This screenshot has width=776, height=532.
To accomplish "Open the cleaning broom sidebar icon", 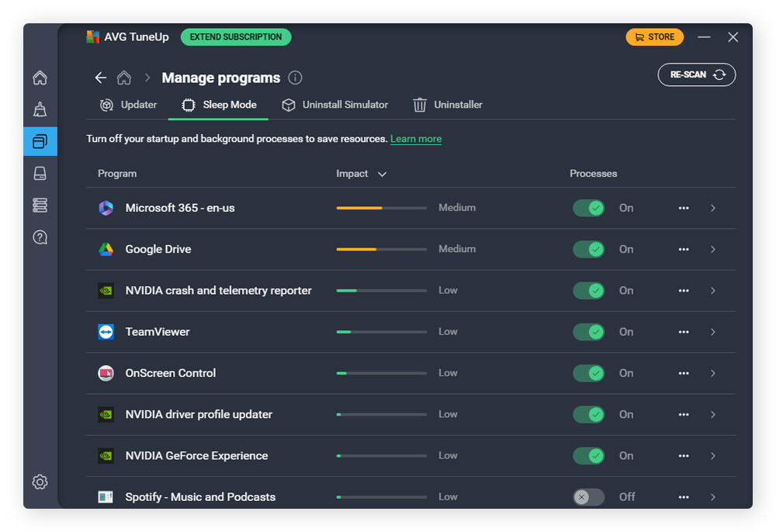I will [x=40, y=109].
